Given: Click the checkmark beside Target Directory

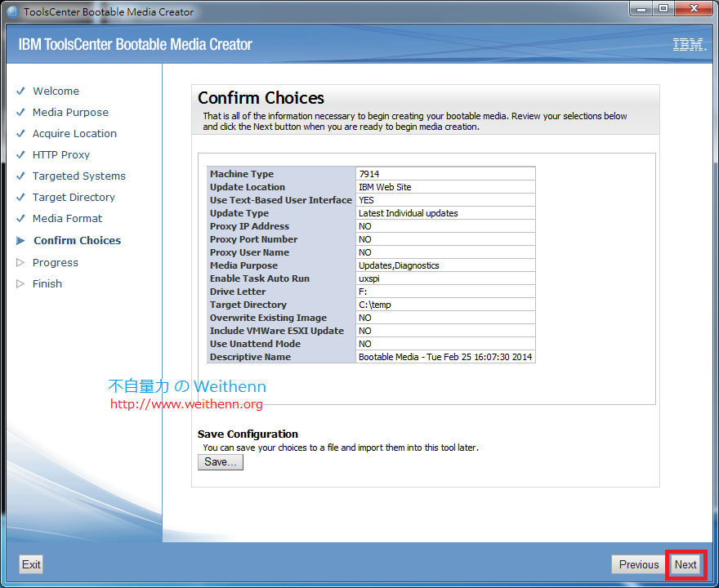Looking at the screenshot, I should [x=20, y=197].
